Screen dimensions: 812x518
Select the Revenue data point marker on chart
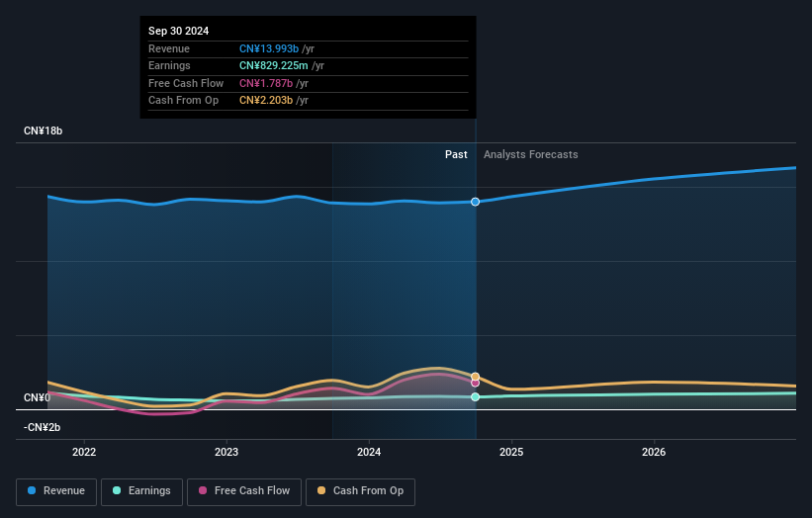point(476,202)
